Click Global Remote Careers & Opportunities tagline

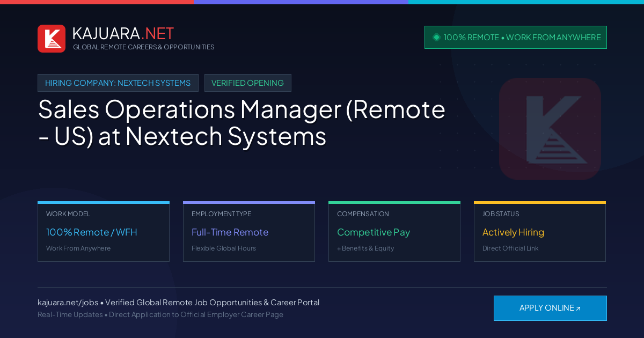pos(144,47)
